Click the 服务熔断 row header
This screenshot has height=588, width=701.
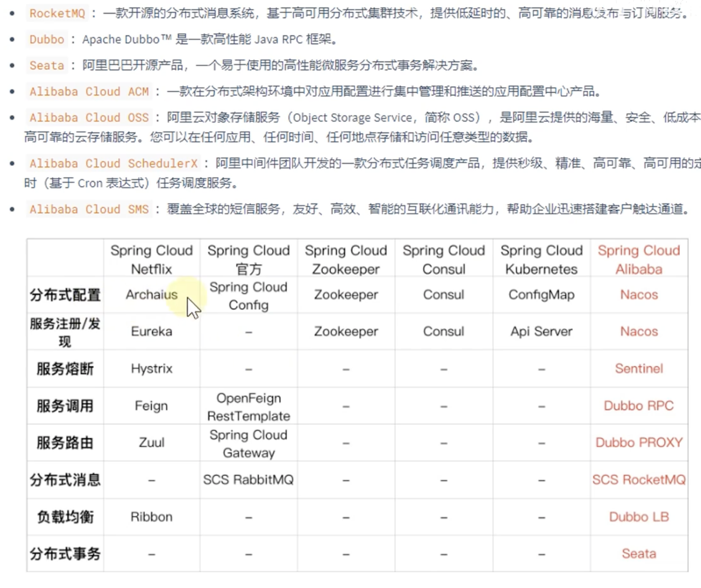click(65, 369)
